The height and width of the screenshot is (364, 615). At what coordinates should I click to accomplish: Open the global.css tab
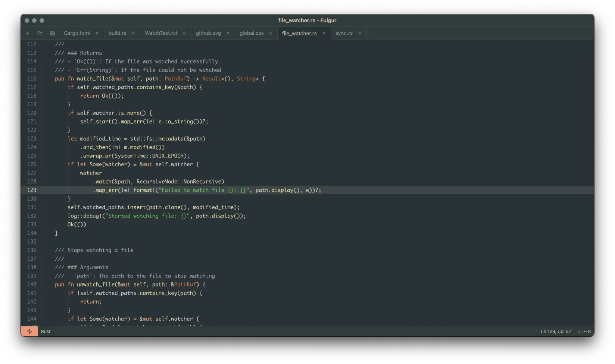(251, 33)
